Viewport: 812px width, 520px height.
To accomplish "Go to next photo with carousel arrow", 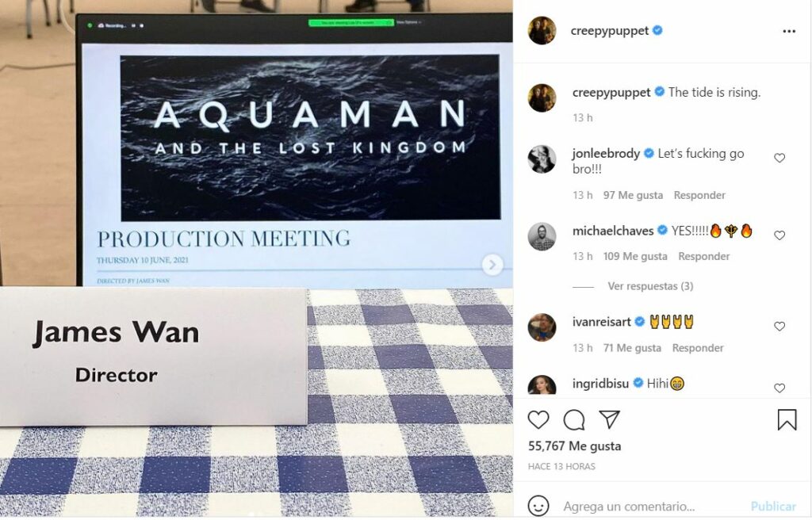I will click(x=492, y=265).
